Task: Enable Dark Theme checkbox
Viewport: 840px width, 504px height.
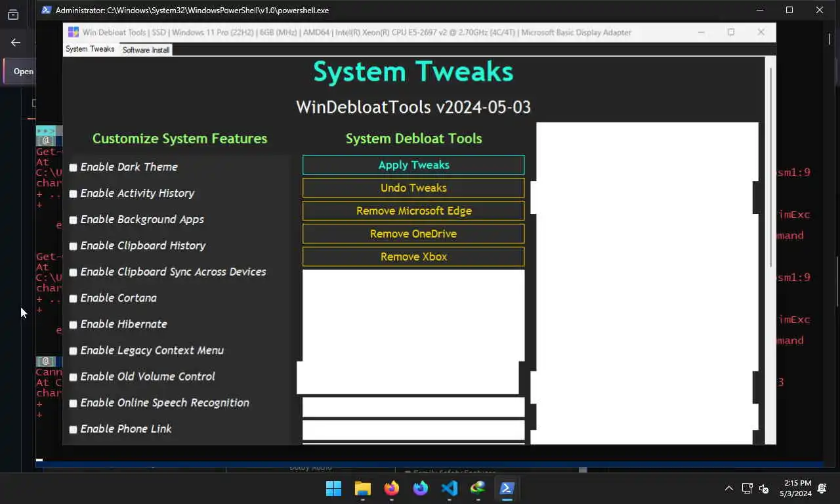Action: pos(73,167)
